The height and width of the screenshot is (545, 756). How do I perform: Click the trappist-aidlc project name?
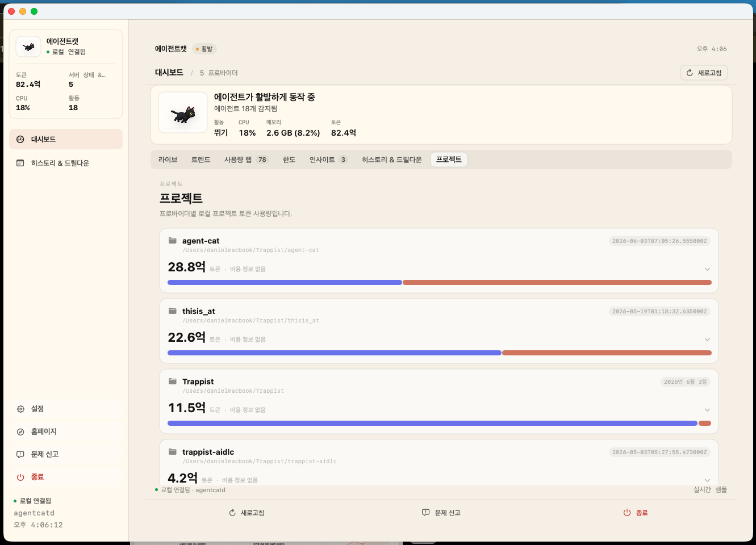[208, 452]
